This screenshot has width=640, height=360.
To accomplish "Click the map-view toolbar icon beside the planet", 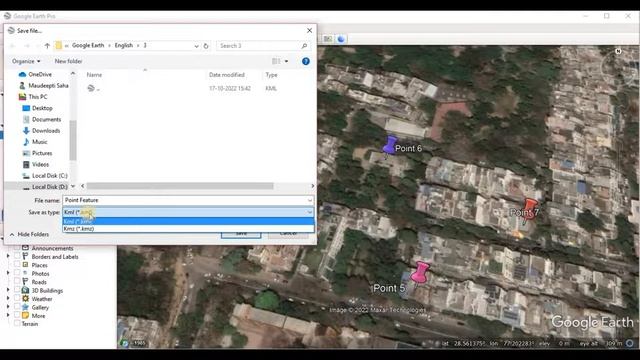I will coord(328,39).
